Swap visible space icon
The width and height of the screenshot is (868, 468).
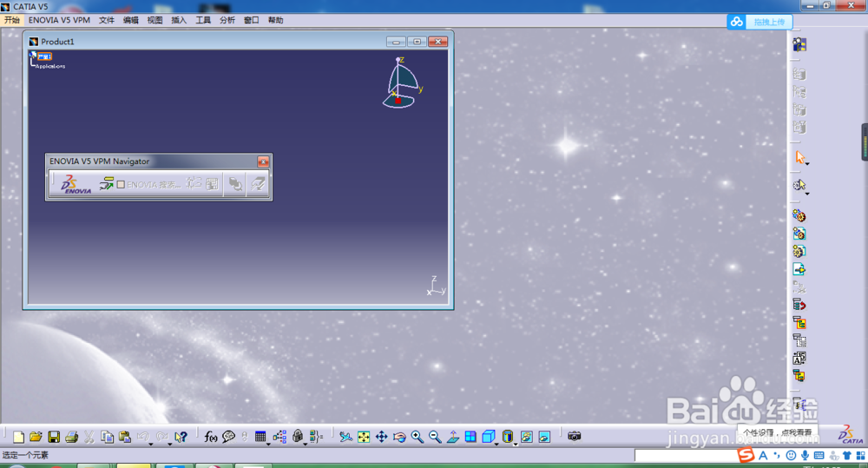click(x=544, y=437)
